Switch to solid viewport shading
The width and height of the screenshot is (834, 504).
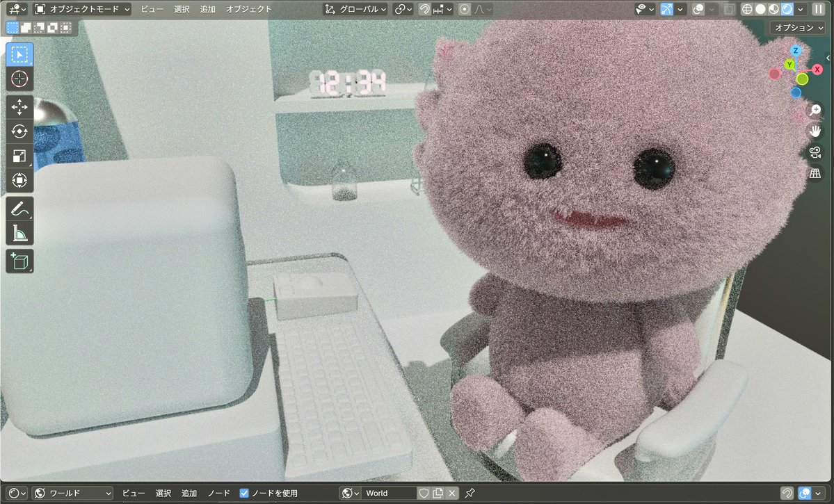[760, 9]
